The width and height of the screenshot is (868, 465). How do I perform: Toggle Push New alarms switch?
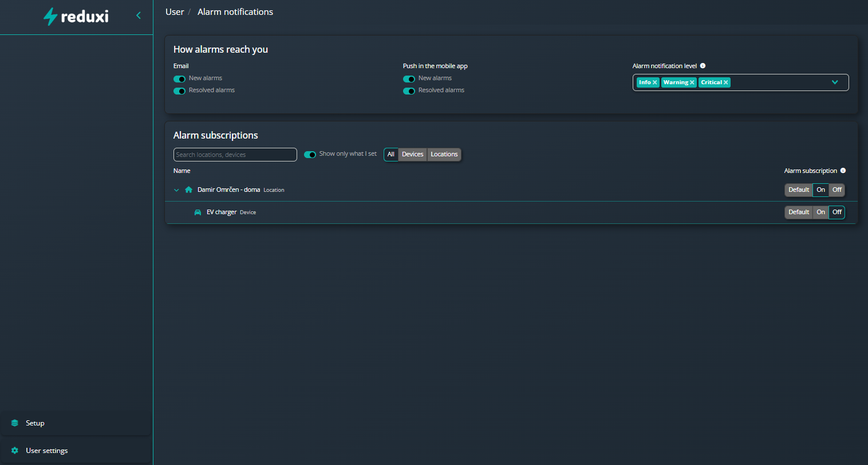(409, 79)
